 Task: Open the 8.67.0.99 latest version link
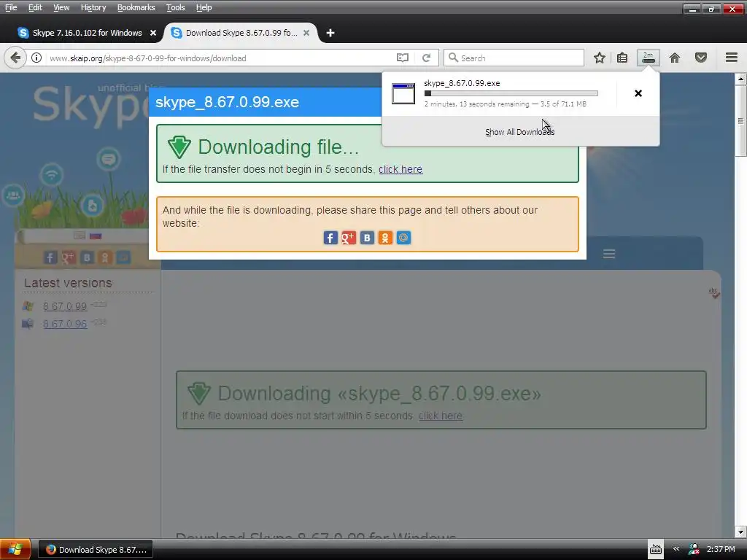coord(65,306)
